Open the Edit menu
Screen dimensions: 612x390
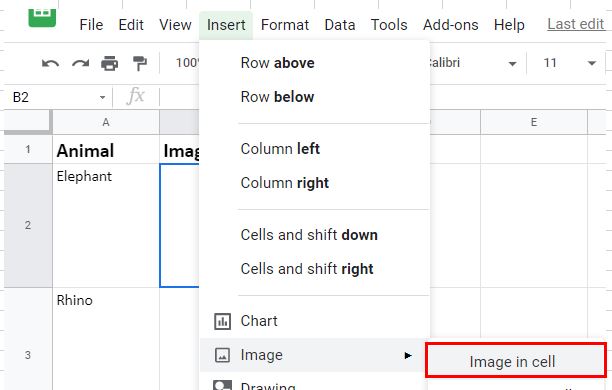[131, 25]
